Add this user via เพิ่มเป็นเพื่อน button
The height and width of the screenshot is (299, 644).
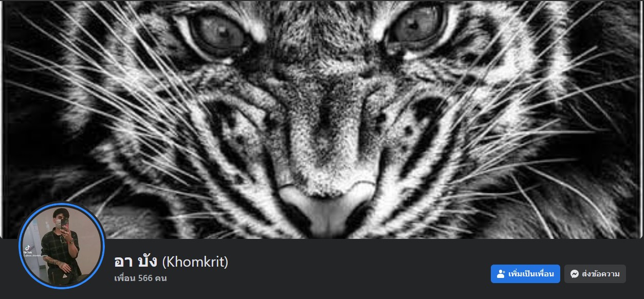point(525,274)
